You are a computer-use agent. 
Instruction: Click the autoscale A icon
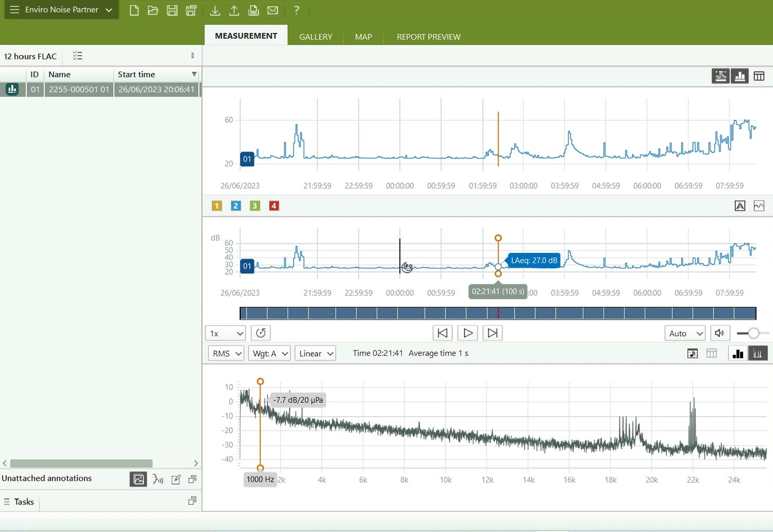click(x=740, y=206)
